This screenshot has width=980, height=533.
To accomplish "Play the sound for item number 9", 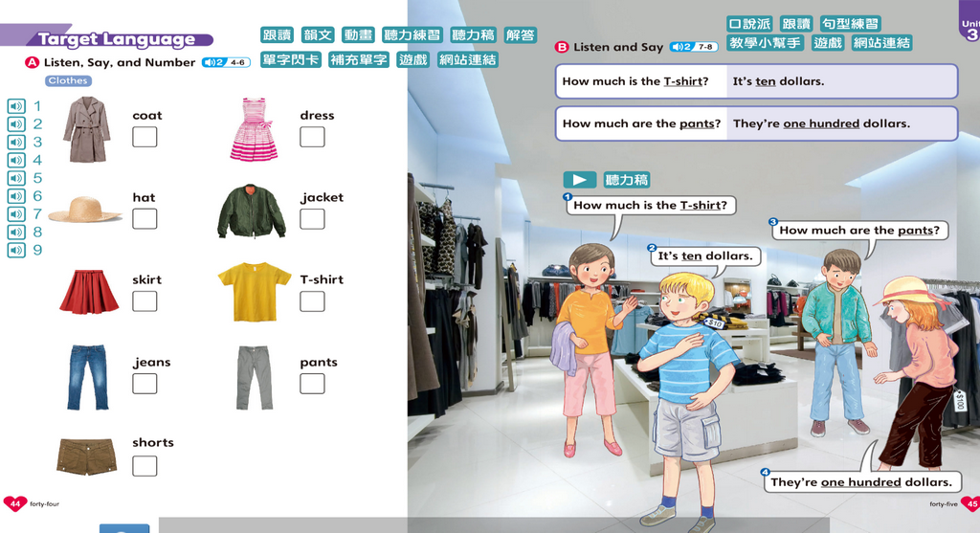I will tap(16, 251).
